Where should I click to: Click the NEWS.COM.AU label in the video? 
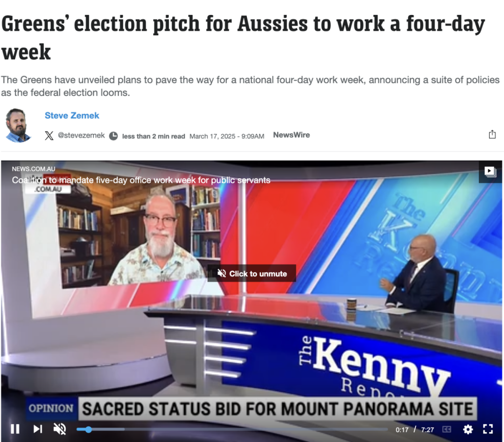(34, 169)
